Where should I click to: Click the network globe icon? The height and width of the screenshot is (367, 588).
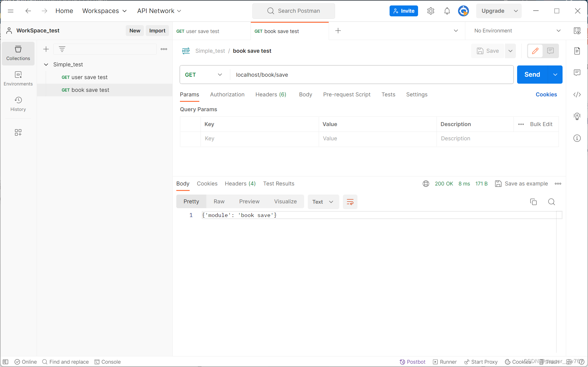[426, 184]
